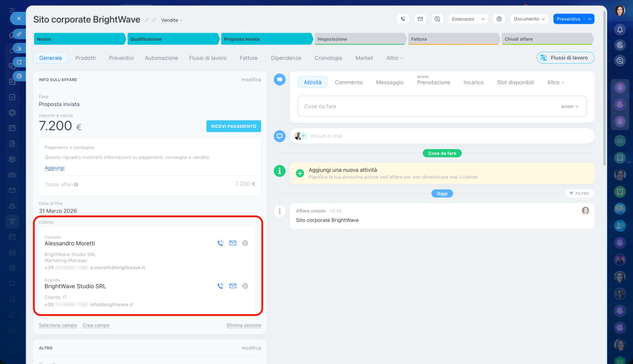Click the pencil icon to rename the deal
This screenshot has height=364, width=633.
[146, 20]
